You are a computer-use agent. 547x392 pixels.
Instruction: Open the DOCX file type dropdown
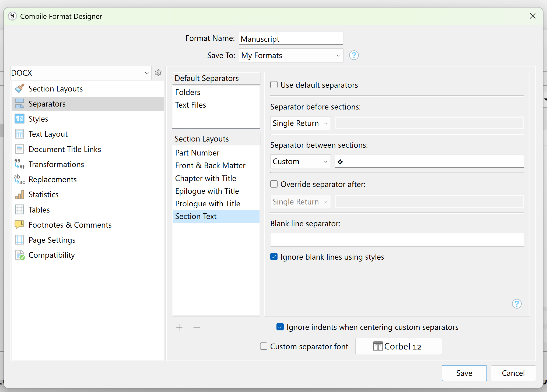pyautogui.click(x=80, y=73)
